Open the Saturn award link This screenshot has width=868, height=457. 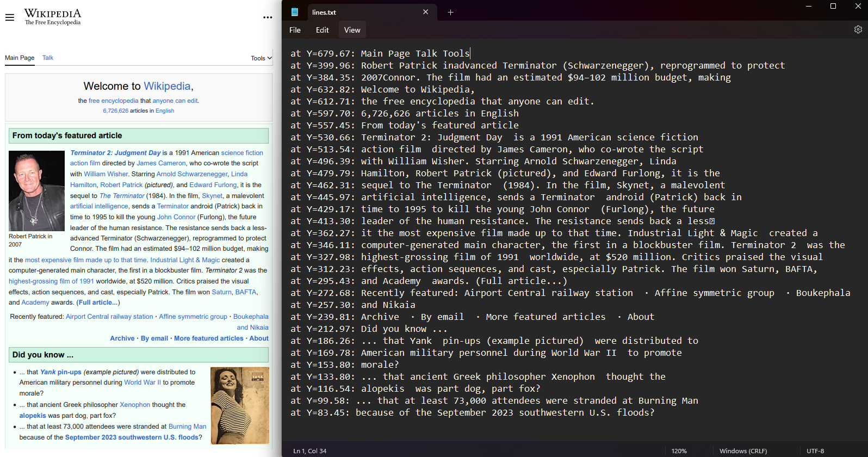coord(222,292)
